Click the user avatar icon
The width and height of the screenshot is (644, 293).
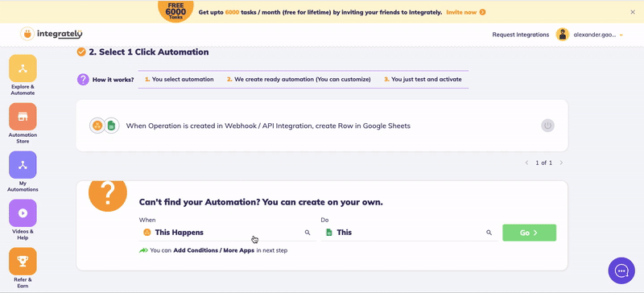click(x=562, y=35)
